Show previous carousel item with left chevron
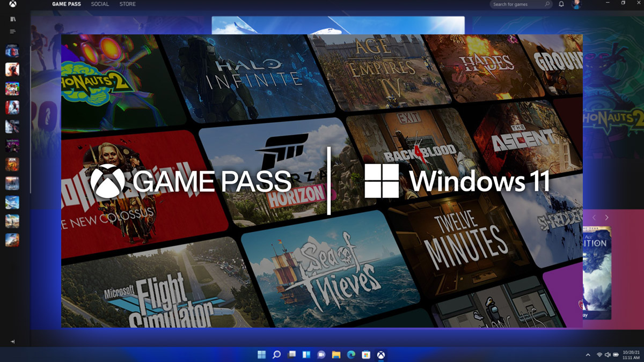Viewport: 644px width, 362px height. [594, 218]
